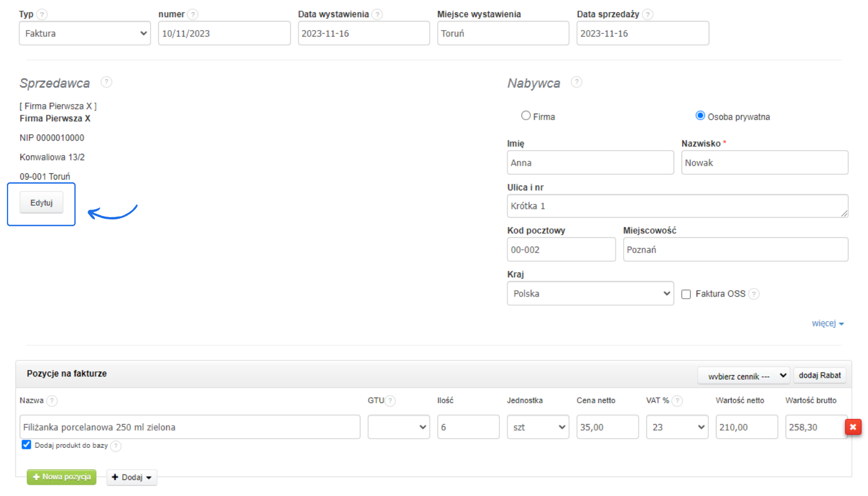
Task: Click help icon next to Typ label
Action: coord(42,14)
